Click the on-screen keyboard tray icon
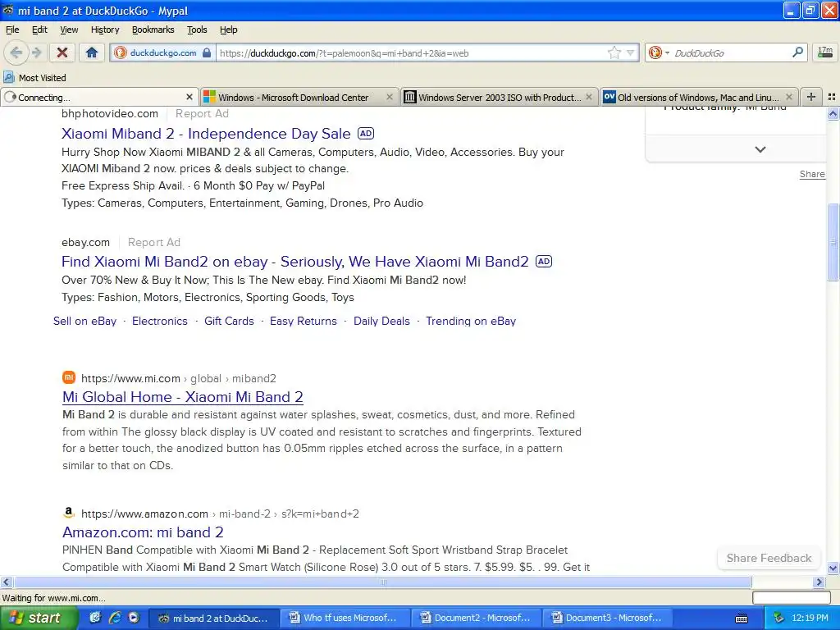Screen dimensions: 840x630 [742, 619]
